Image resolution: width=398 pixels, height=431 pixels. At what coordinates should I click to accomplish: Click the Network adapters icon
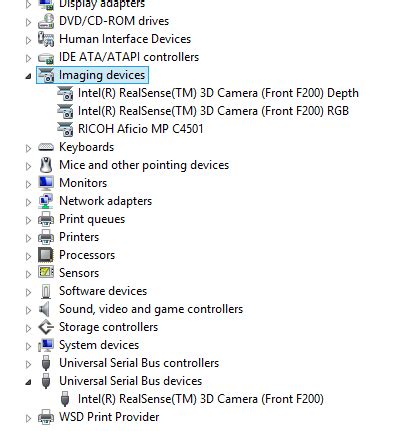[x=46, y=201]
